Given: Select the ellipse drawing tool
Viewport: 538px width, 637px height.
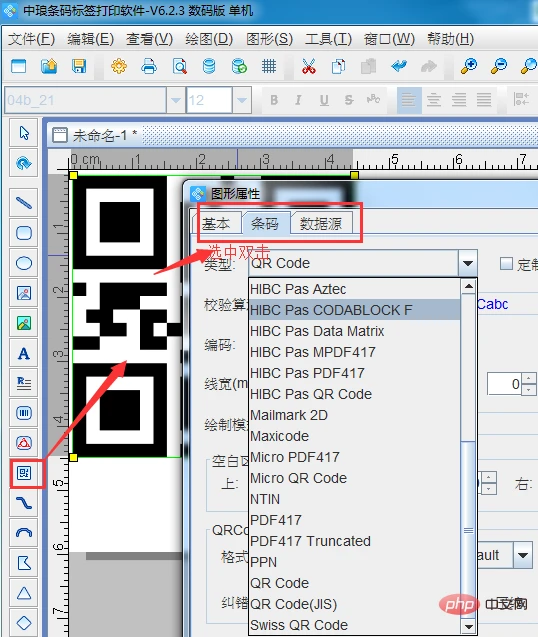Looking at the screenshot, I should (24, 263).
